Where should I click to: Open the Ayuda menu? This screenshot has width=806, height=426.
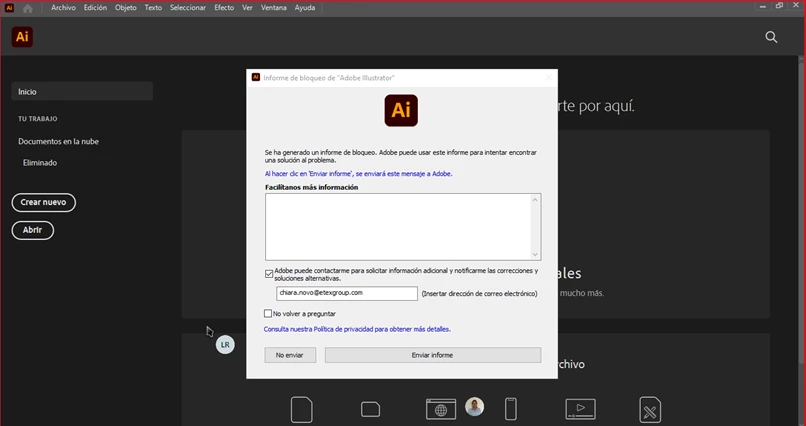point(305,8)
